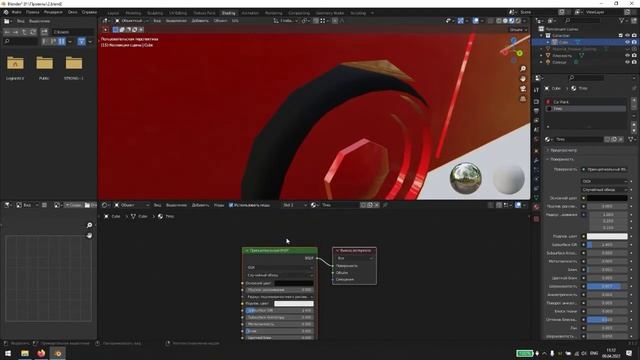Toggle file browser filter button
Screen dimensions: 640x360
click(x=82, y=41)
